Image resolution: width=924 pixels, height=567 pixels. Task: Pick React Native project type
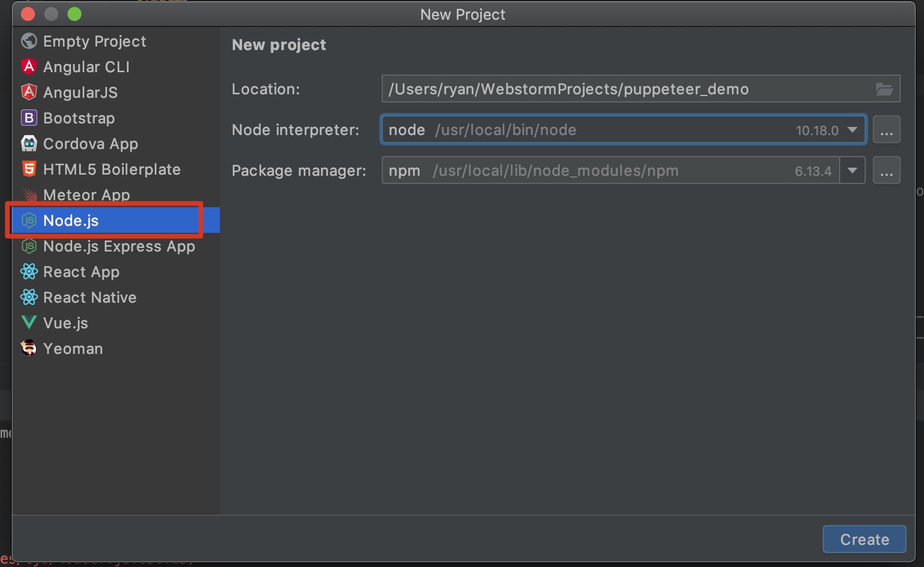tap(116, 297)
